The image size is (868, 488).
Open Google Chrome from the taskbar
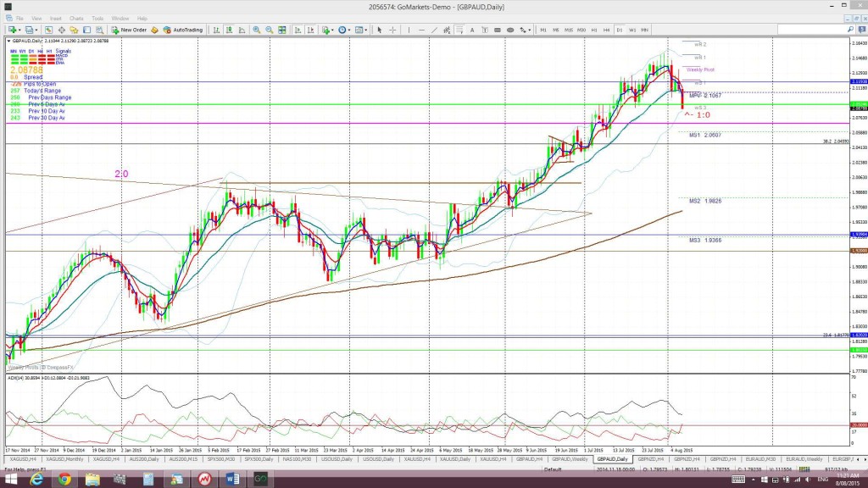(x=64, y=480)
